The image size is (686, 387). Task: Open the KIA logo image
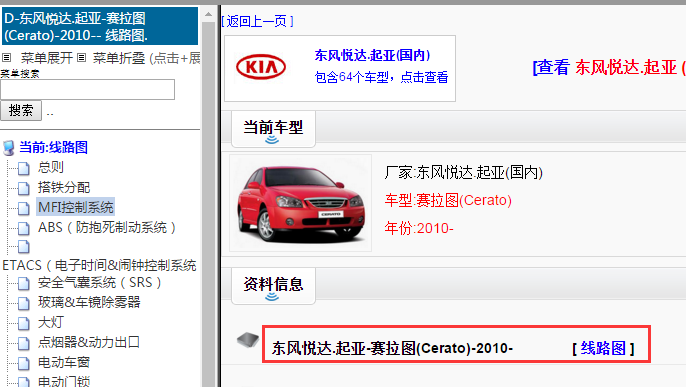(261, 67)
